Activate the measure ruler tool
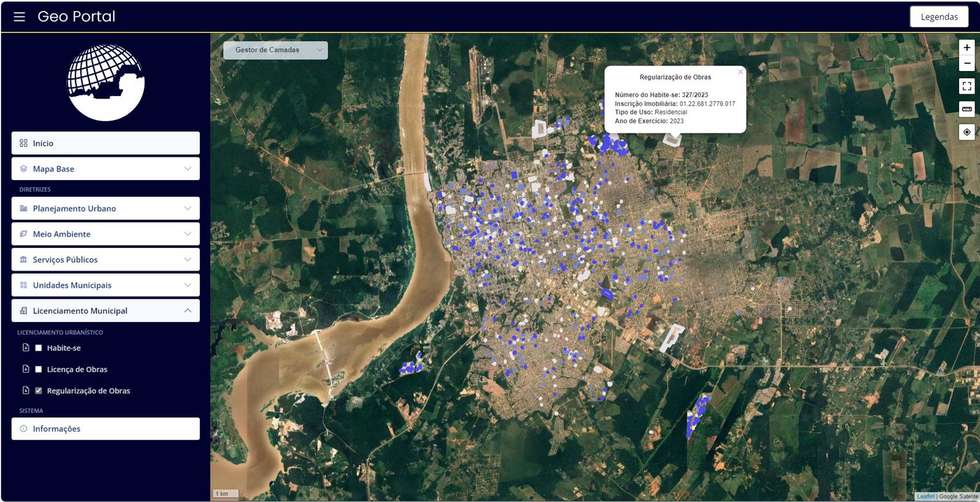The height and width of the screenshot is (502, 980). pyautogui.click(x=967, y=109)
